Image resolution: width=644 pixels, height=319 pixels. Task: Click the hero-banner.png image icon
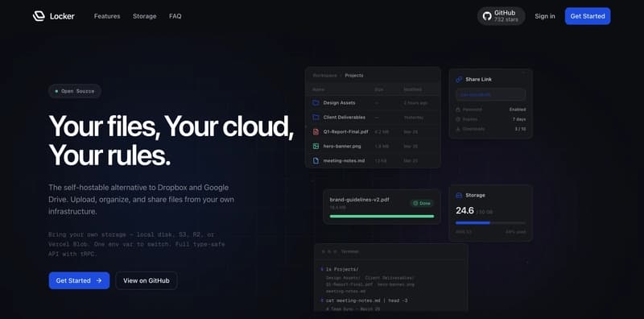(316, 146)
